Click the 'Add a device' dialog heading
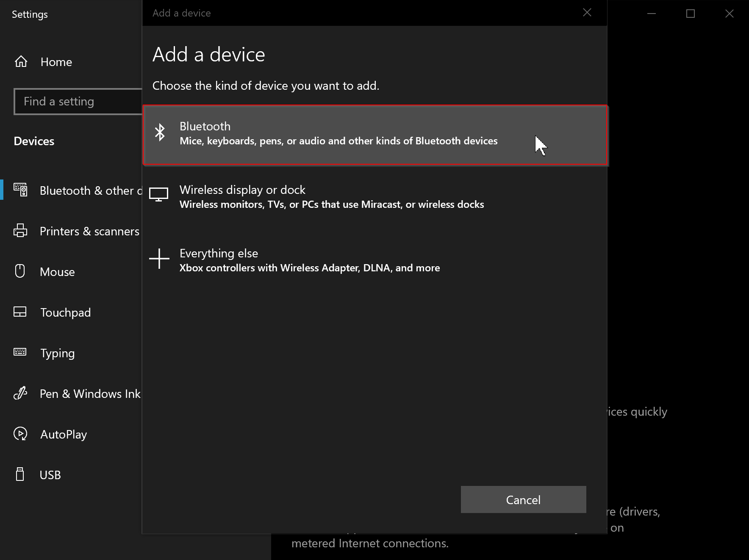Image resolution: width=749 pixels, height=560 pixels. tap(208, 55)
